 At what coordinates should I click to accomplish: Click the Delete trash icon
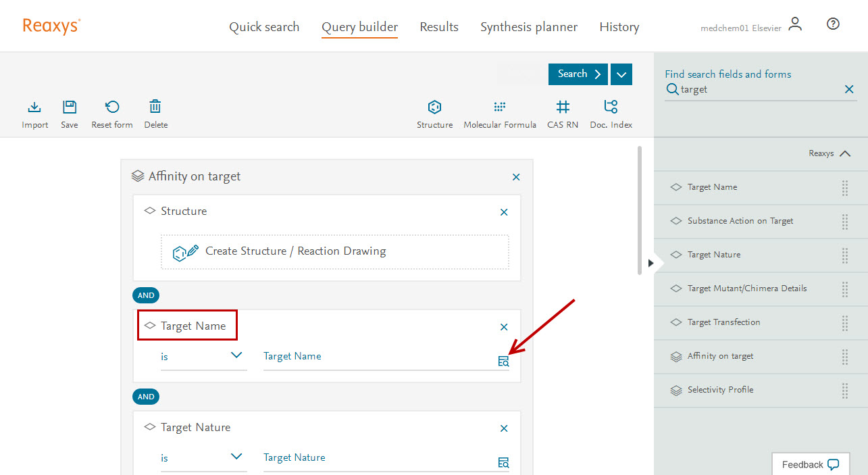(x=155, y=107)
